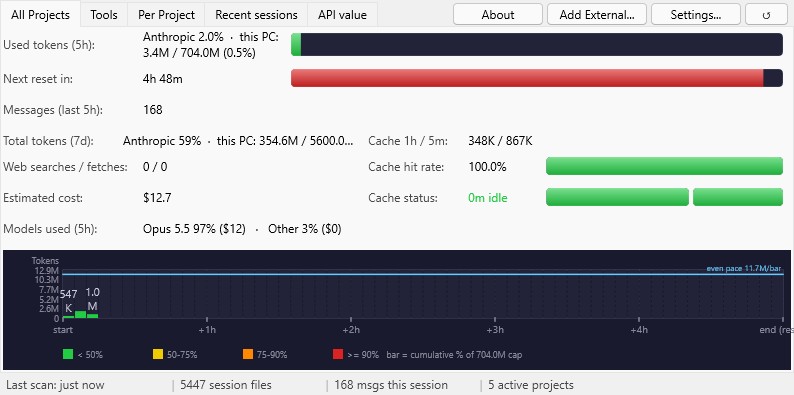The height and width of the screenshot is (395, 794).
Task: Click the '$12.7' estimated cost value
Action: 156,198
